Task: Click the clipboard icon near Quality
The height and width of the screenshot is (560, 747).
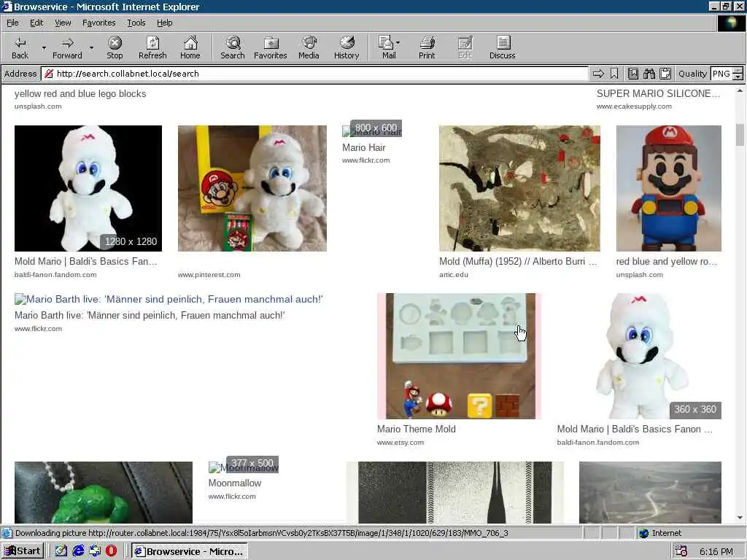Action: point(665,74)
